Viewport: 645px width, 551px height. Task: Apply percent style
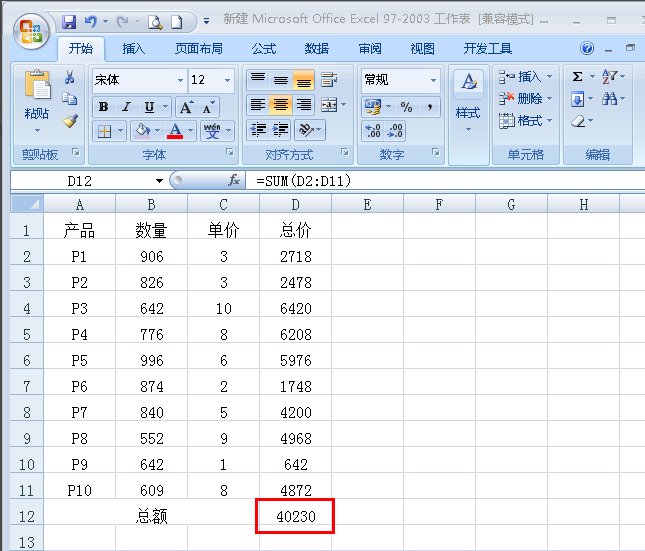tap(406, 107)
